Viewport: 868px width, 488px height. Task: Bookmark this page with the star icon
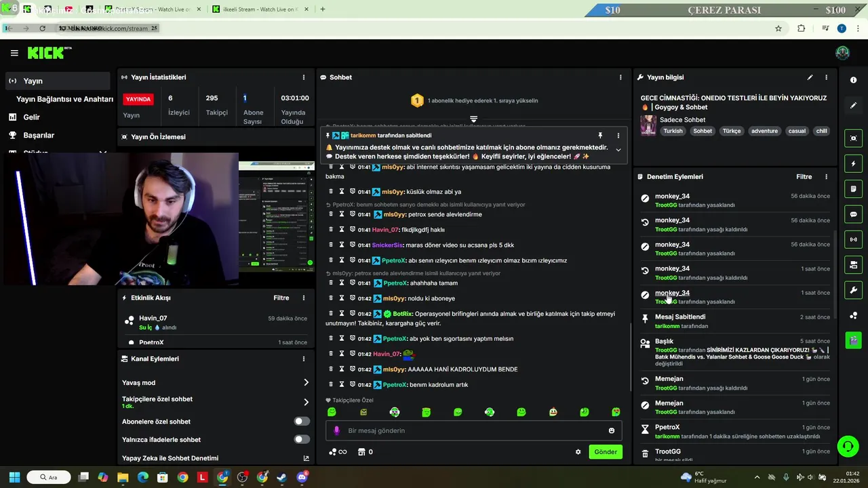coord(778,28)
